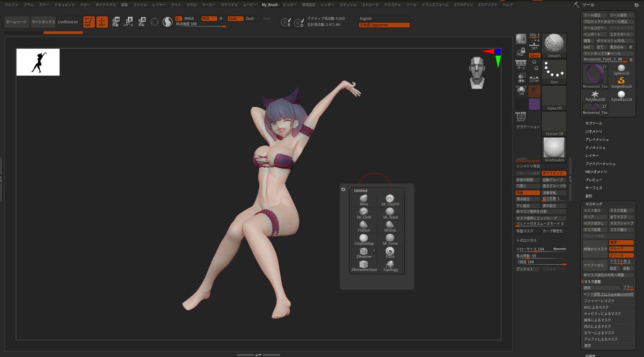Open the Texture Off selector
Viewport: 644px width, 357px height.
click(554, 124)
